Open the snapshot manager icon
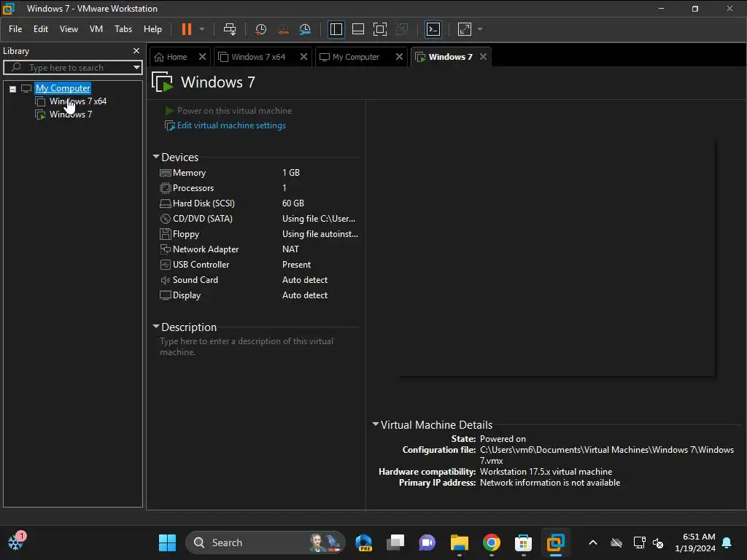 [x=305, y=29]
